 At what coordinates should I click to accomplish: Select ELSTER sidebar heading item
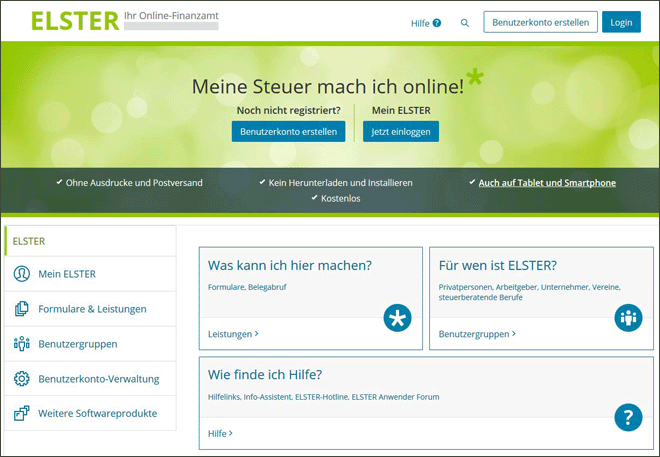(x=90, y=241)
